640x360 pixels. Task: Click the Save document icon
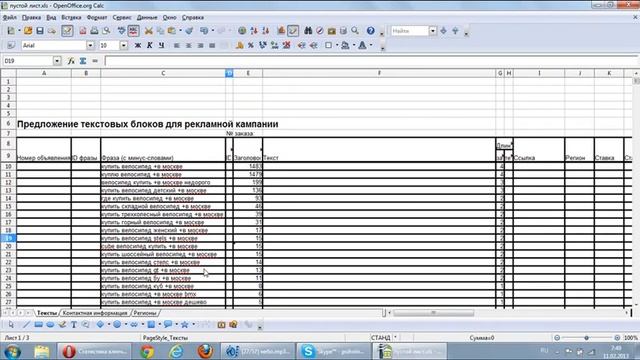tap(40, 31)
